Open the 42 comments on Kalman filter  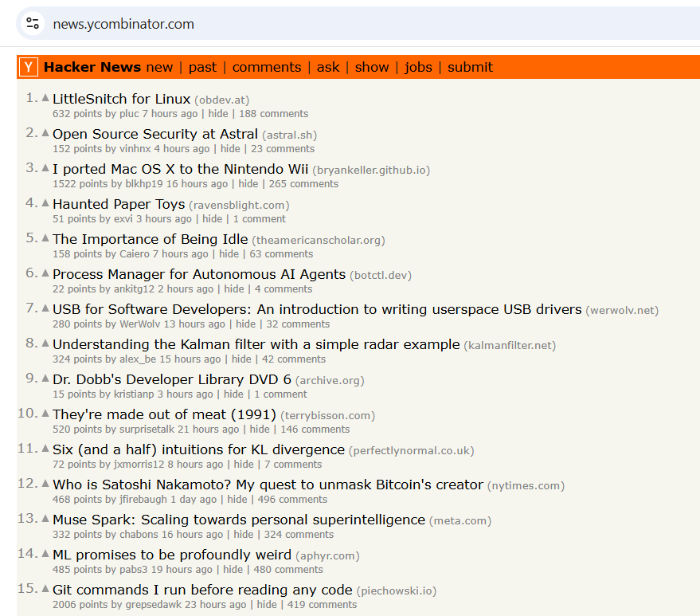point(294,359)
